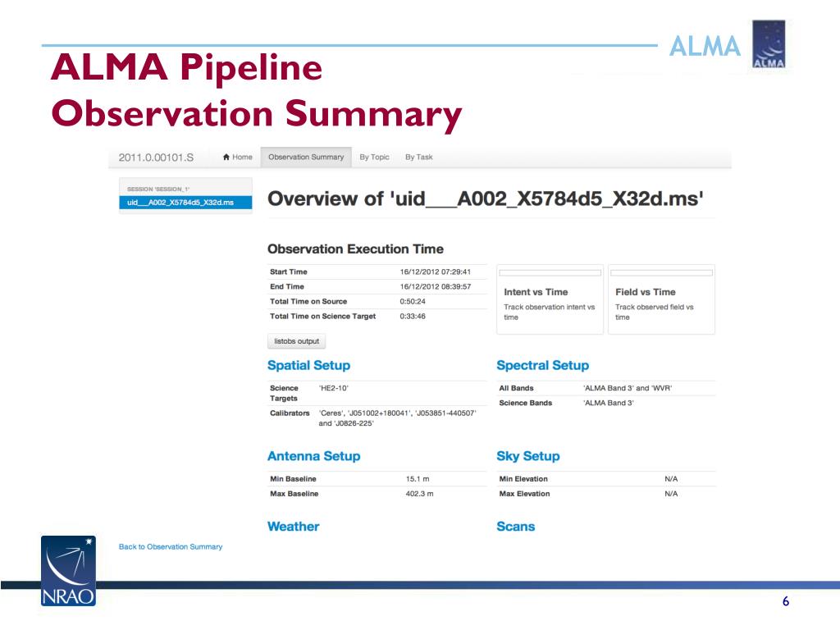Click the Min Elevation N/A value
Viewport: 840px width, 630px height.
coord(671,479)
